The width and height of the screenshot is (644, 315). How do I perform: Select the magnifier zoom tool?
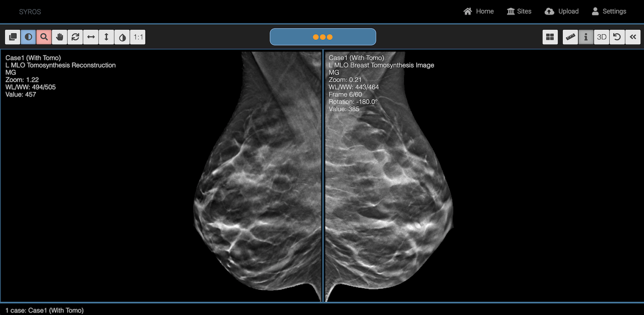[44, 37]
